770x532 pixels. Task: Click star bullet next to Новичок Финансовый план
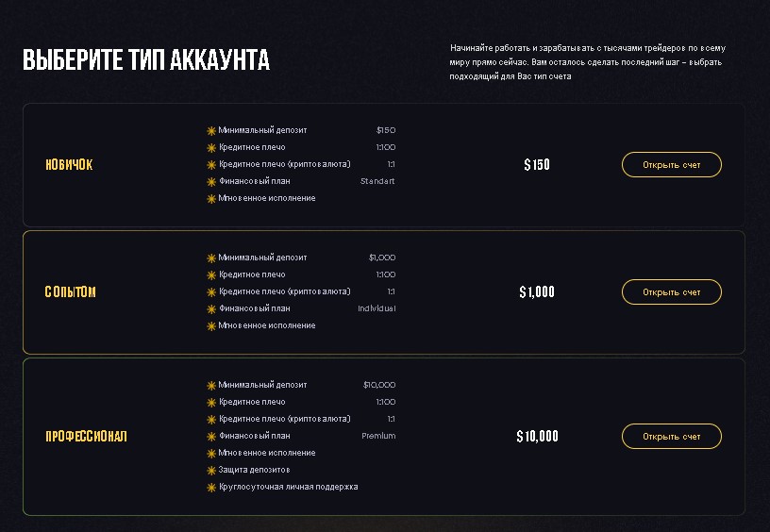point(211,182)
